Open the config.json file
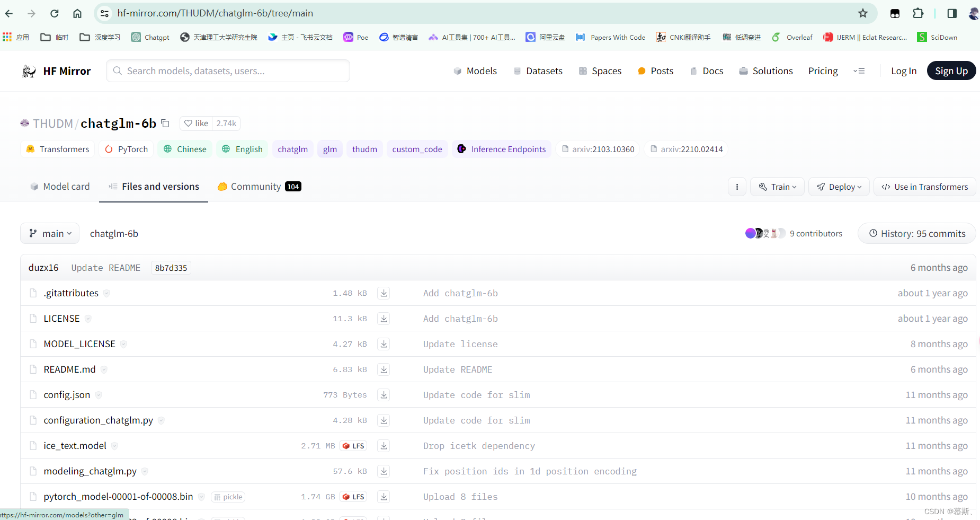This screenshot has width=980, height=520. coord(67,395)
